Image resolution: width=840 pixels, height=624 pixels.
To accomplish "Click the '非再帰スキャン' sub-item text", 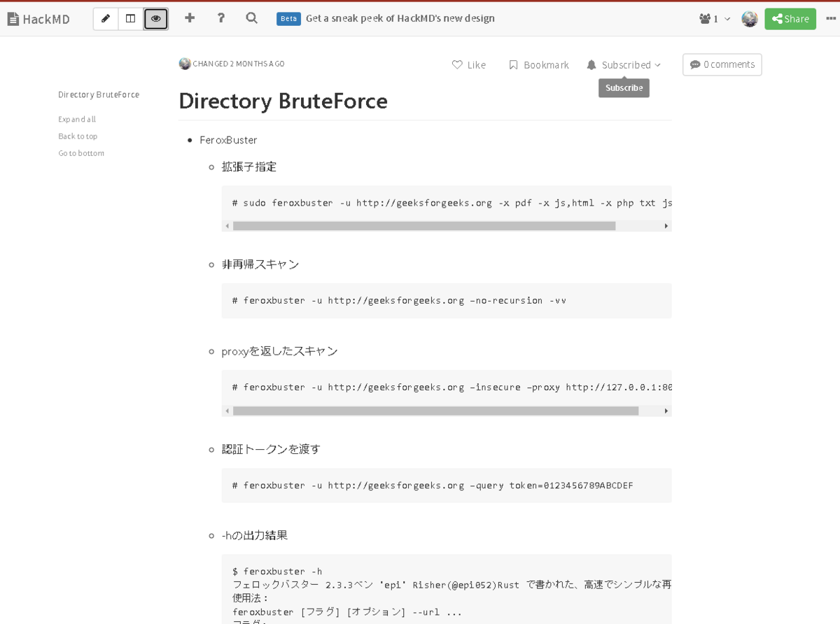I will point(260,264).
